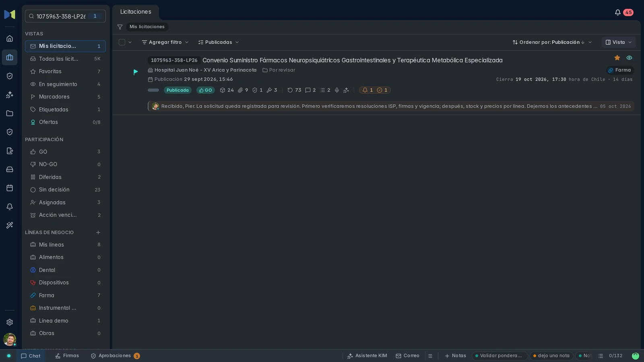The width and height of the screenshot is (644, 362).
Task: Click the comments icon showing 2
Action: pos(310,90)
